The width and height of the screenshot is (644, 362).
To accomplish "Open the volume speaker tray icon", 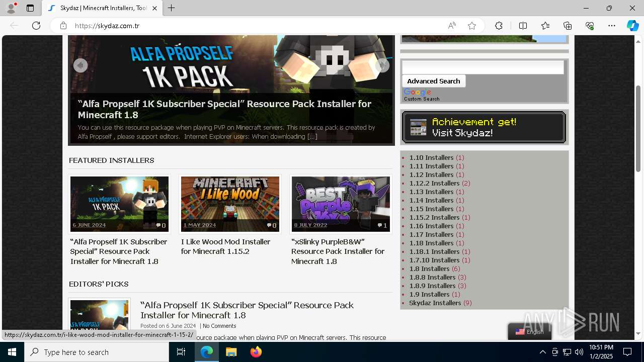I will (x=579, y=352).
